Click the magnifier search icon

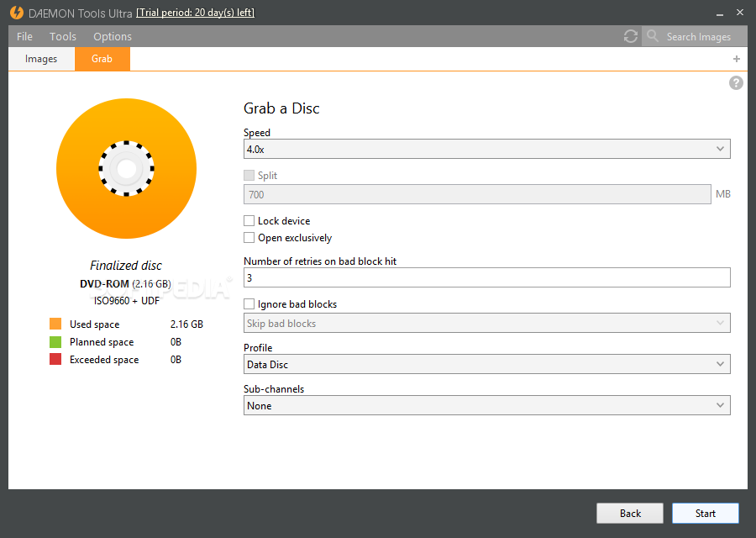[x=653, y=35]
